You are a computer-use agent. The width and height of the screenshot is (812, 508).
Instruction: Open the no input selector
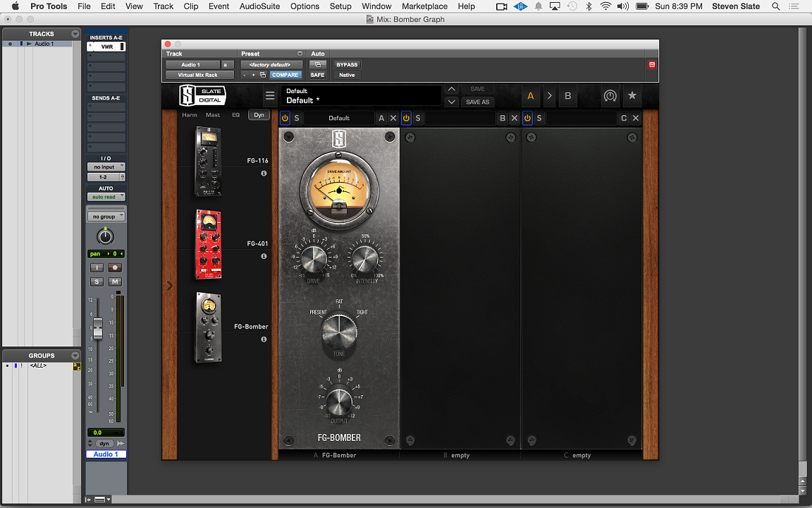(106, 167)
